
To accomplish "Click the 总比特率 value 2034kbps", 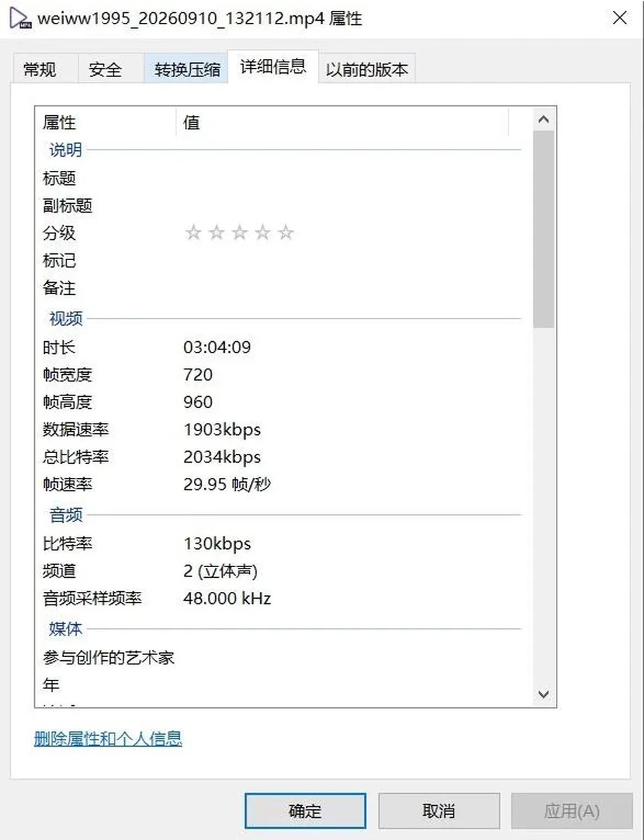I will point(222,457).
